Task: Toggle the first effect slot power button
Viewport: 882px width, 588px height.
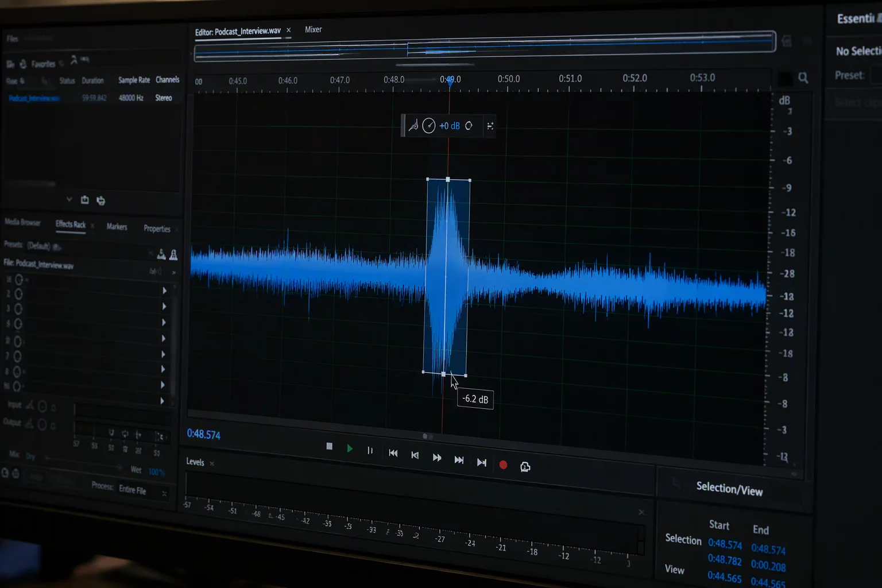Action: [18, 279]
